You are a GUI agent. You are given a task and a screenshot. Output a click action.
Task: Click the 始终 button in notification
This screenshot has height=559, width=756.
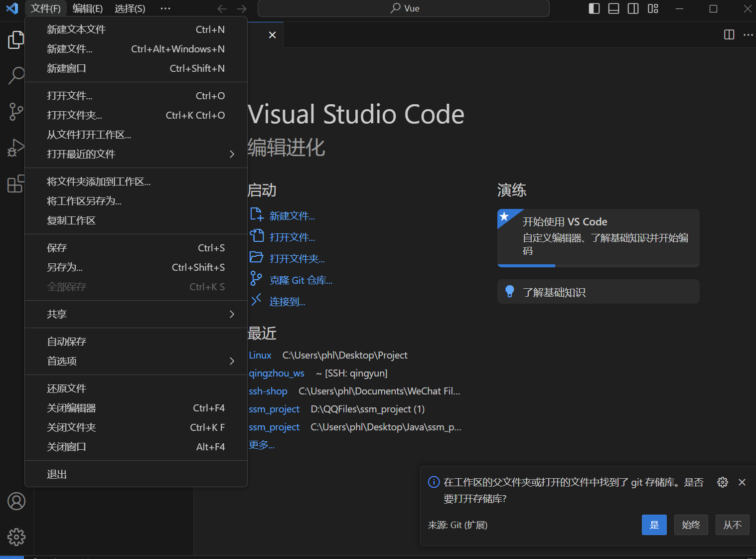click(x=691, y=525)
